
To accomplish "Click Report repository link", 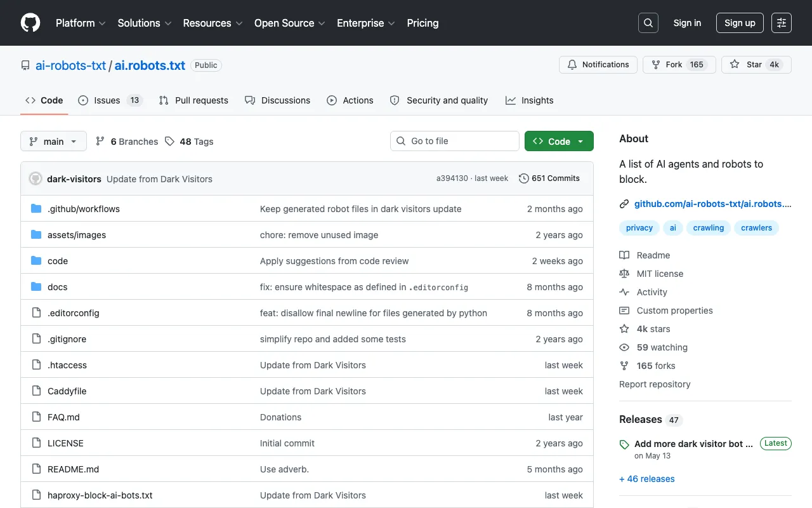I will [655, 384].
